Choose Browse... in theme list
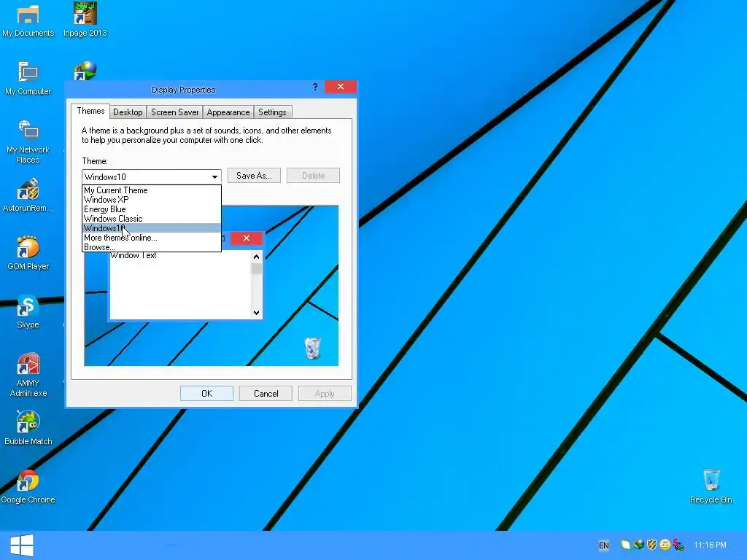The image size is (747, 560). pyautogui.click(x=152, y=247)
